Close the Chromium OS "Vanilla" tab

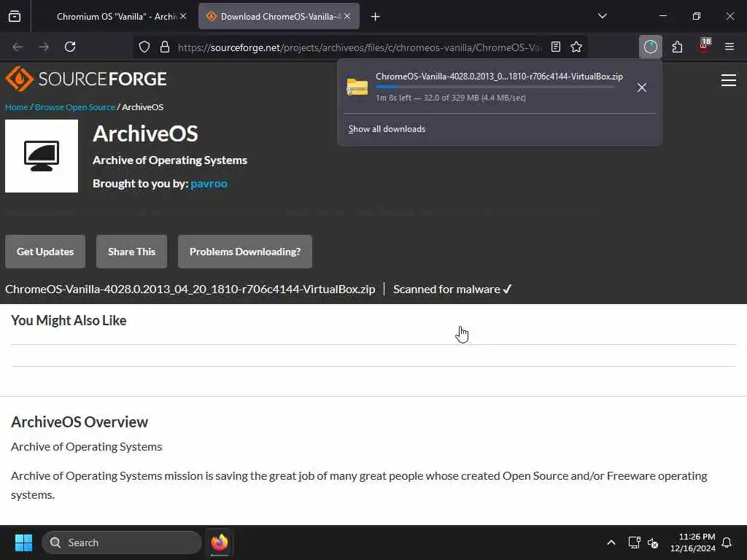pyautogui.click(x=183, y=16)
